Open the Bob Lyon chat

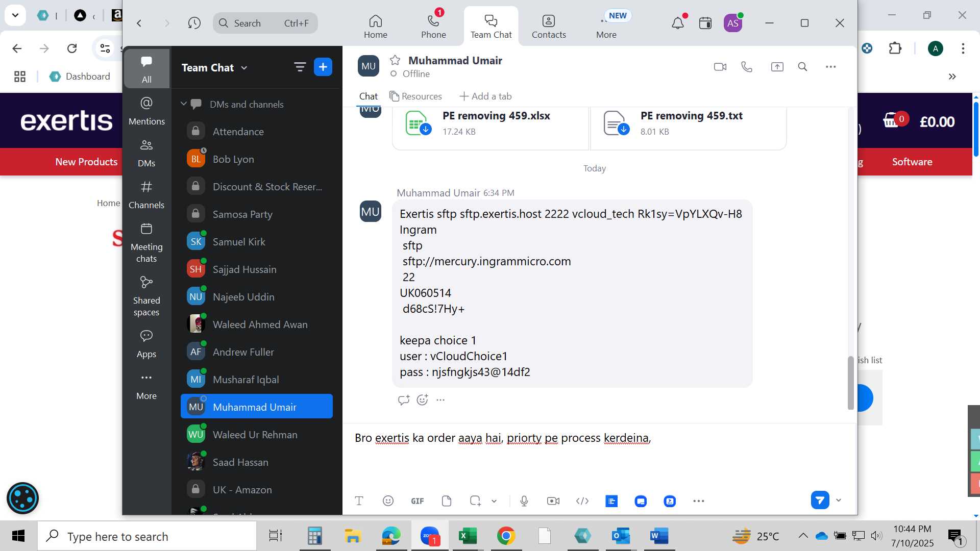tap(257, 159)
